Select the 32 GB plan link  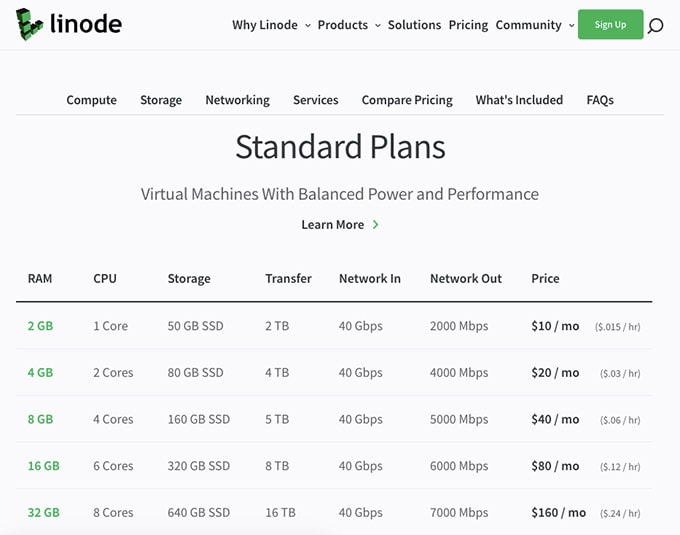(x=43, y=513)
